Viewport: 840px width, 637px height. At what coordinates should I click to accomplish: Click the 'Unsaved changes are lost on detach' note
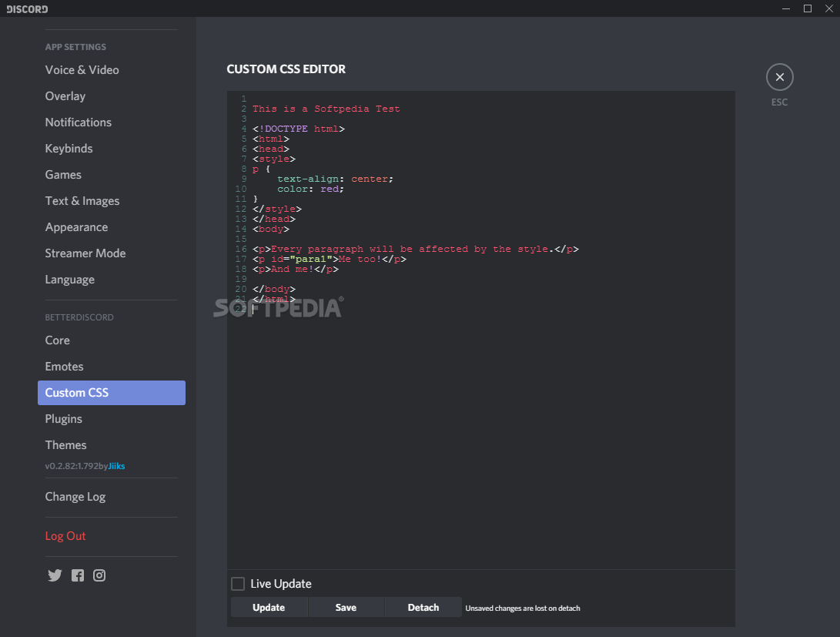click(x=522, y=608)
